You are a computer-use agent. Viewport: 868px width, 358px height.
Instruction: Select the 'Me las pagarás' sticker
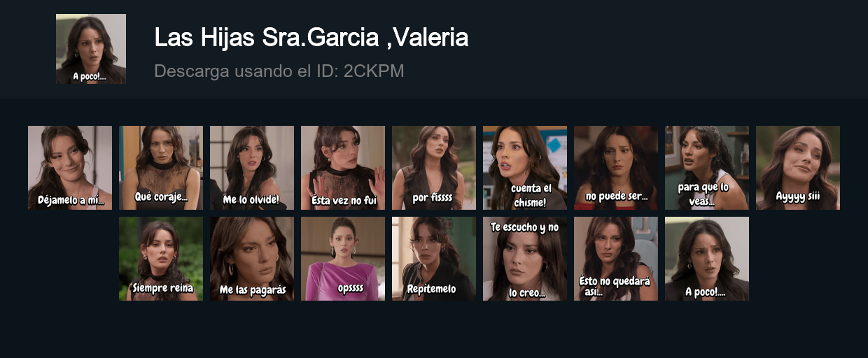pyautogui.click(x=252, y=259)
